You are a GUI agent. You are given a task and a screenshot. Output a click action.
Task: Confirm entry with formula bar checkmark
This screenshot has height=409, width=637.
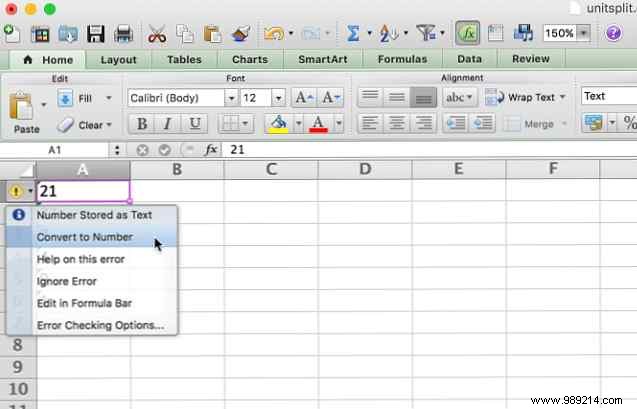point(165,150)
